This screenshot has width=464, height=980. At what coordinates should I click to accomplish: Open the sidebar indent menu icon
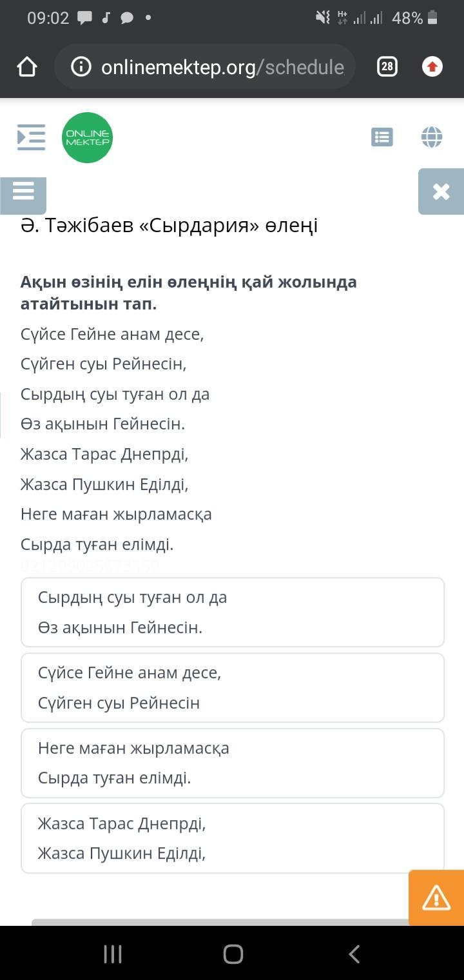(x=31, y=137)
